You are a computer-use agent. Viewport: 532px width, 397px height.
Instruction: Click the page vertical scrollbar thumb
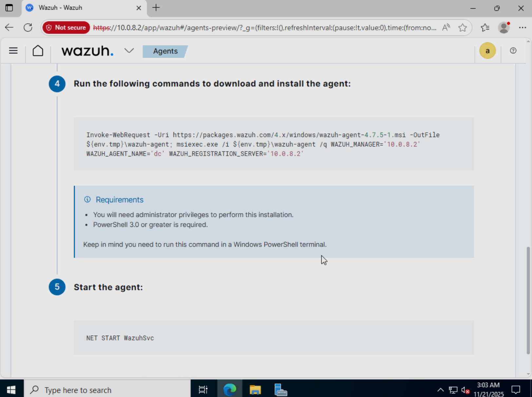(528, 300)
